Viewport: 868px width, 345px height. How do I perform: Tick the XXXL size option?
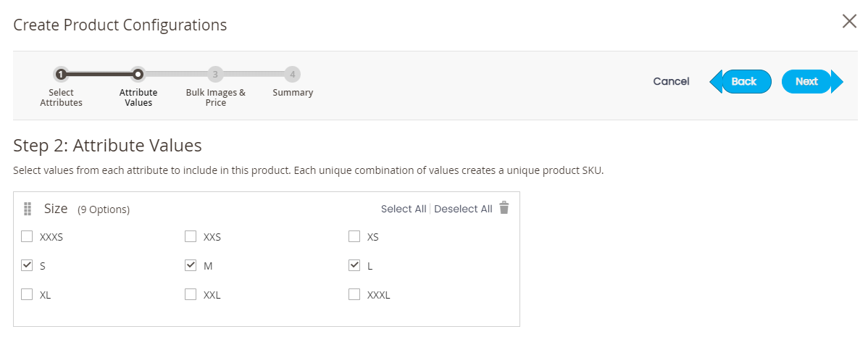point(354,294)
